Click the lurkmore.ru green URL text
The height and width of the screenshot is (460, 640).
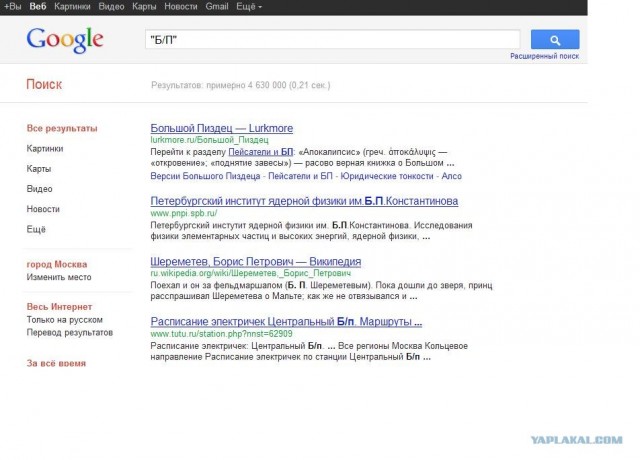coord(209,140)
